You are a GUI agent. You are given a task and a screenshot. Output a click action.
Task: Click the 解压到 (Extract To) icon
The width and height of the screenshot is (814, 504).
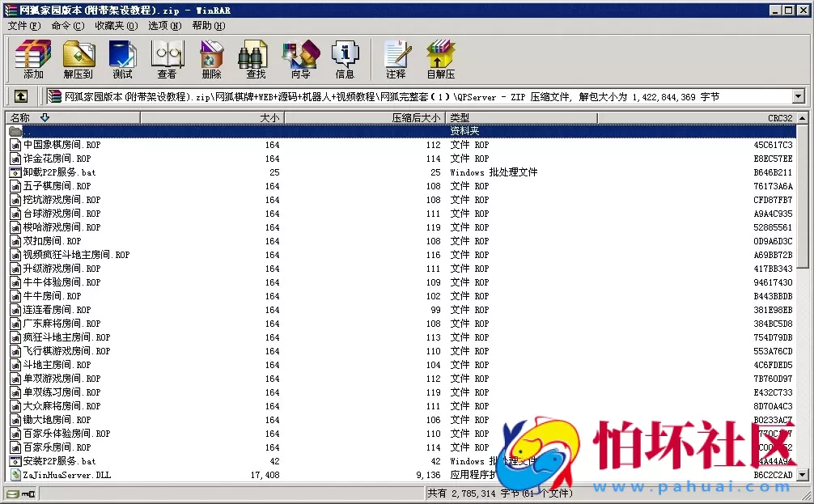click(x=78, y=58)
